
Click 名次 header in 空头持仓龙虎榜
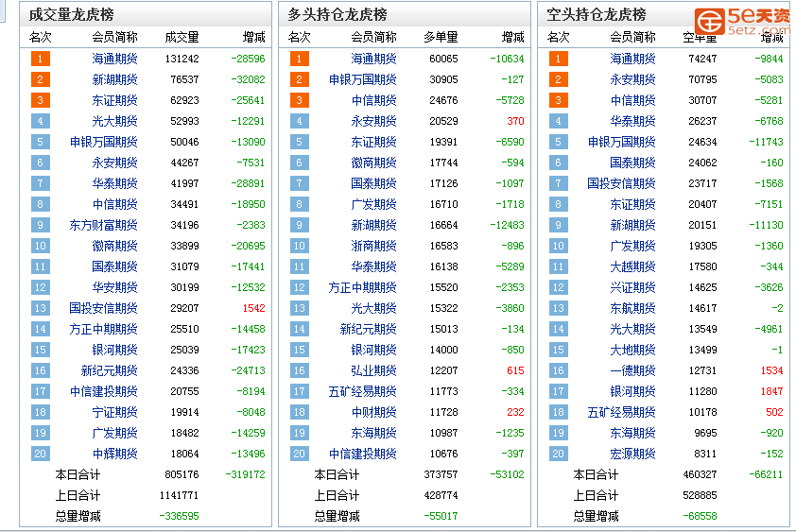tap(559, 38)
